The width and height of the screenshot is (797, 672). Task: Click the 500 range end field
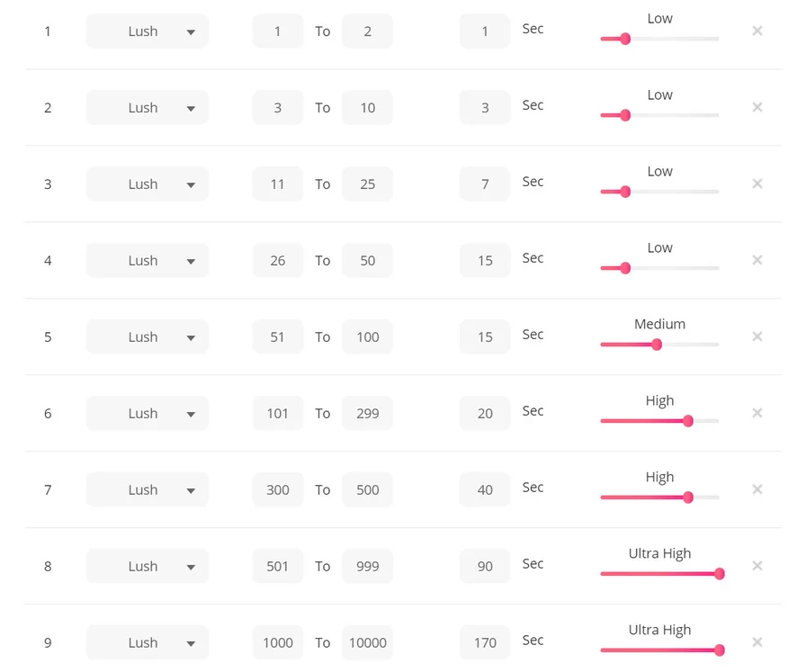(x=367, y=490)
